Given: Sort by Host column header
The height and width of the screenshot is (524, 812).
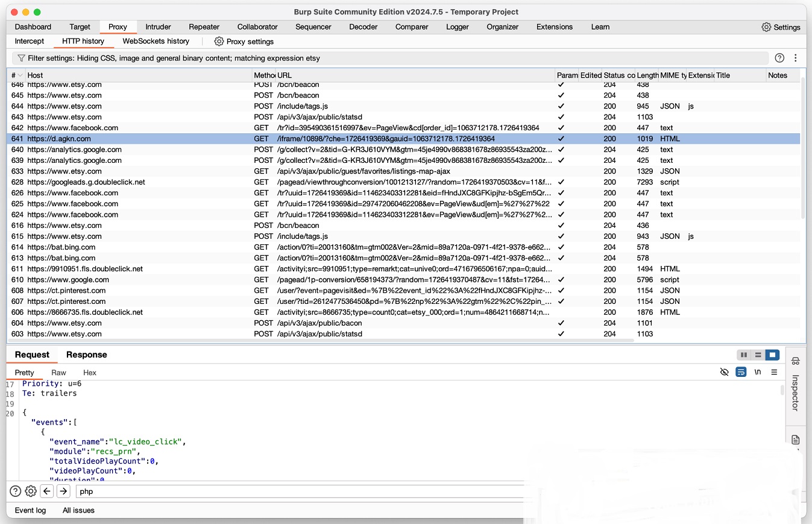Looking at the screenshot, I should click(x=139, y=75).
